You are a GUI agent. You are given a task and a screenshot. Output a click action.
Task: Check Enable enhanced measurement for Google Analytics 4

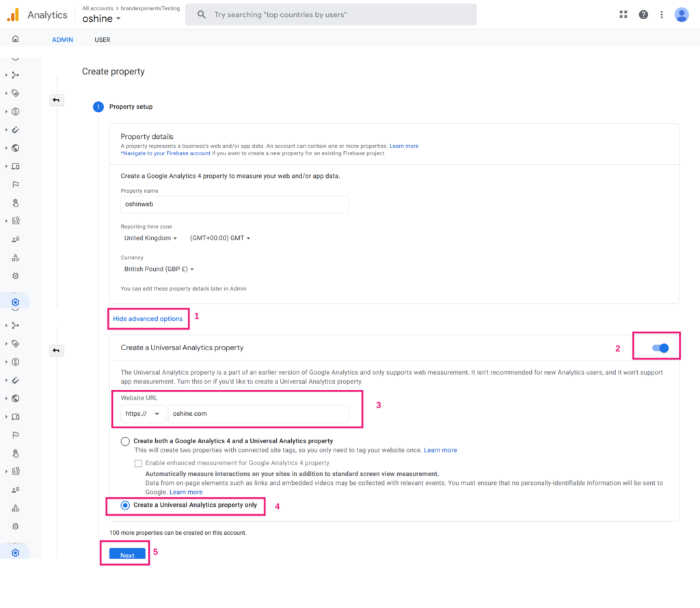tap(137, 464)
